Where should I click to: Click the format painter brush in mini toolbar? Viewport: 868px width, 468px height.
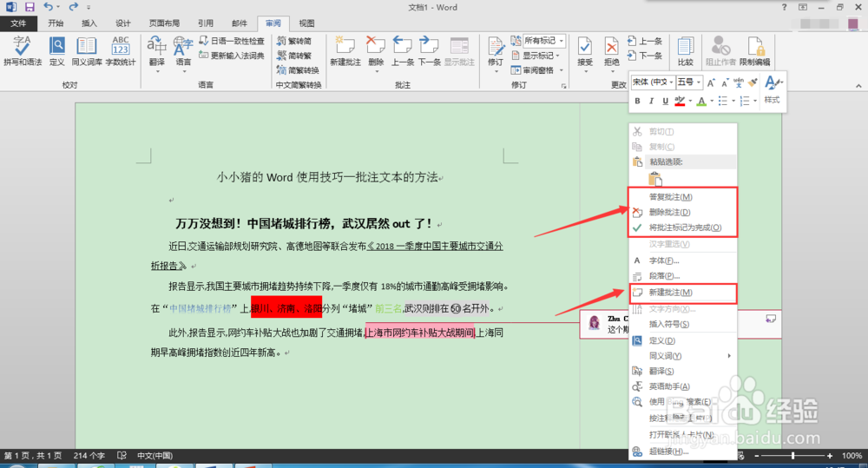pyautogui.click(x=753, y=82)
